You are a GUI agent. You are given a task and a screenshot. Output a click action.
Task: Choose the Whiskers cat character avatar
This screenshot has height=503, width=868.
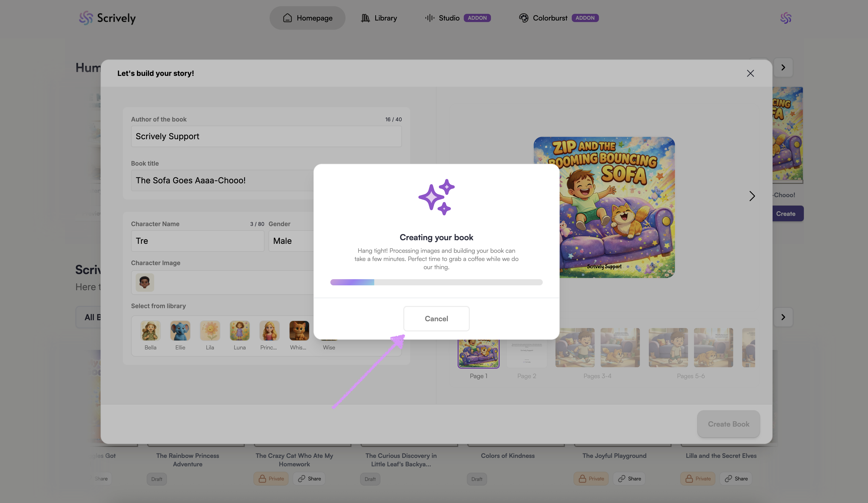pyautogui.click(x=299, y=331)
